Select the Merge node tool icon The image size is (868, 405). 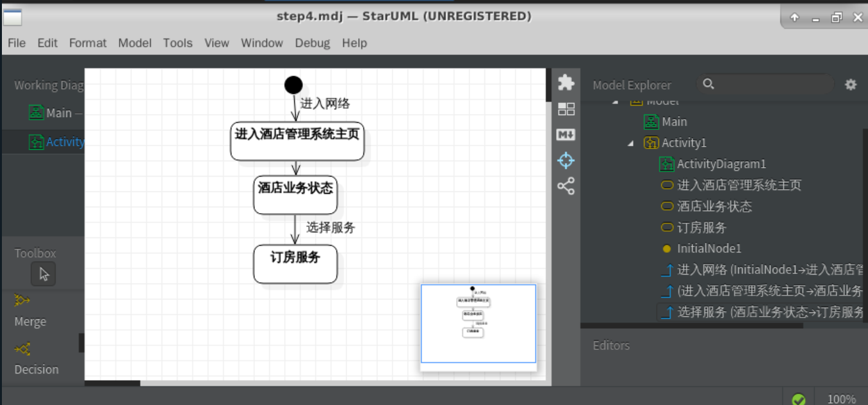tap(22, 300)
